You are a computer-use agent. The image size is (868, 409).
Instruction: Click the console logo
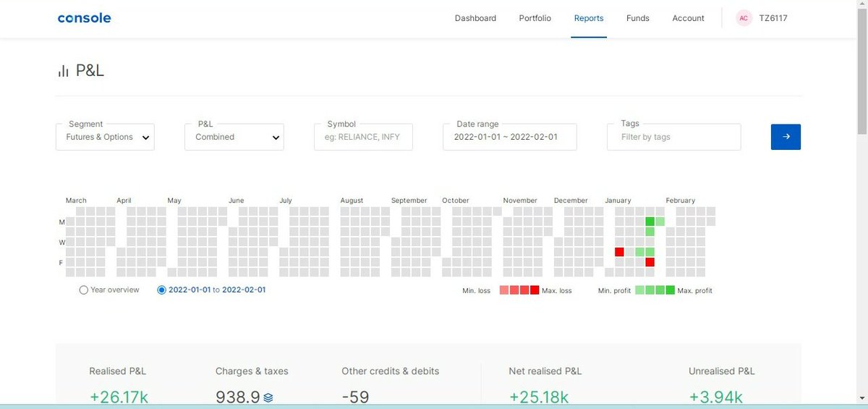coord(84,18)
